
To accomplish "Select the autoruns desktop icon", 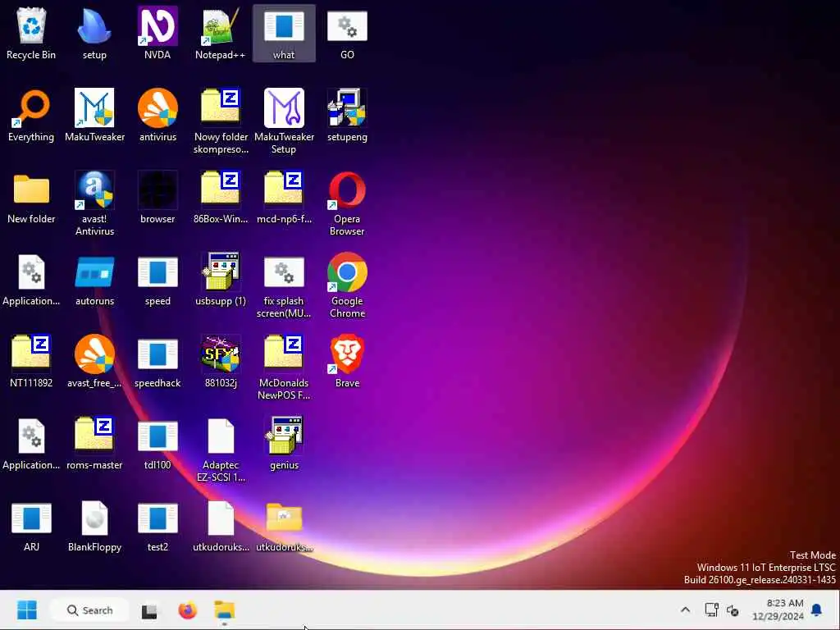I will pos(94,280).
